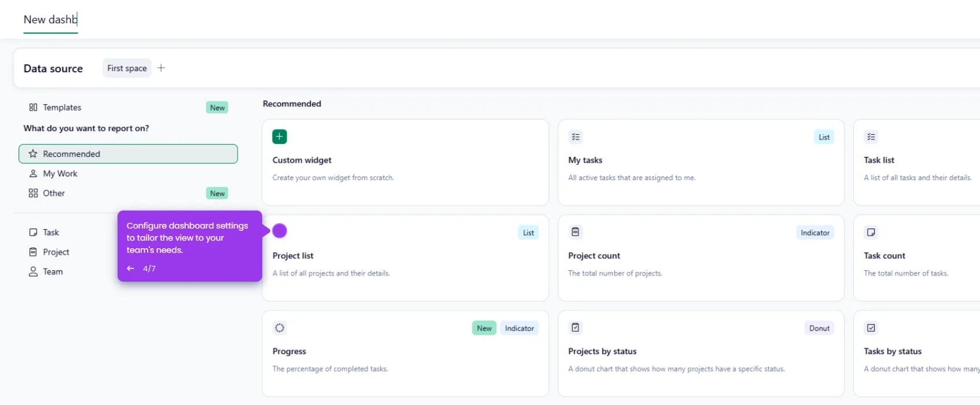This screenshot has height=405, width=980.
Task: Click the Progress circle icon
Action: pyautogui.click(x=280, y=327)
